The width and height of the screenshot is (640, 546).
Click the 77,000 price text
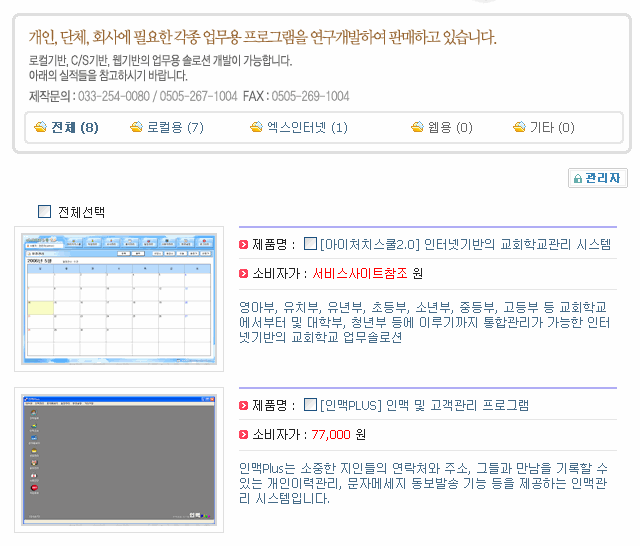(x=331, y=435)
